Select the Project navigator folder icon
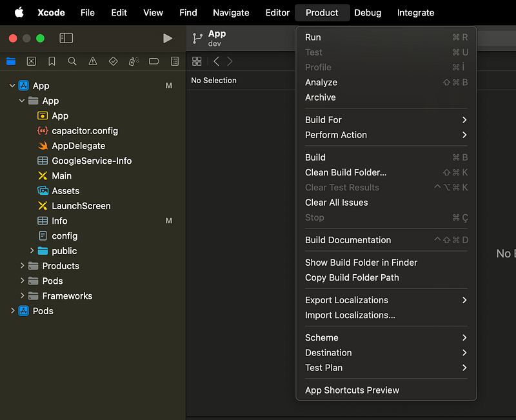The width and height of the screenshot is (516, 420). pyautogui.click(x=11, y=61)
